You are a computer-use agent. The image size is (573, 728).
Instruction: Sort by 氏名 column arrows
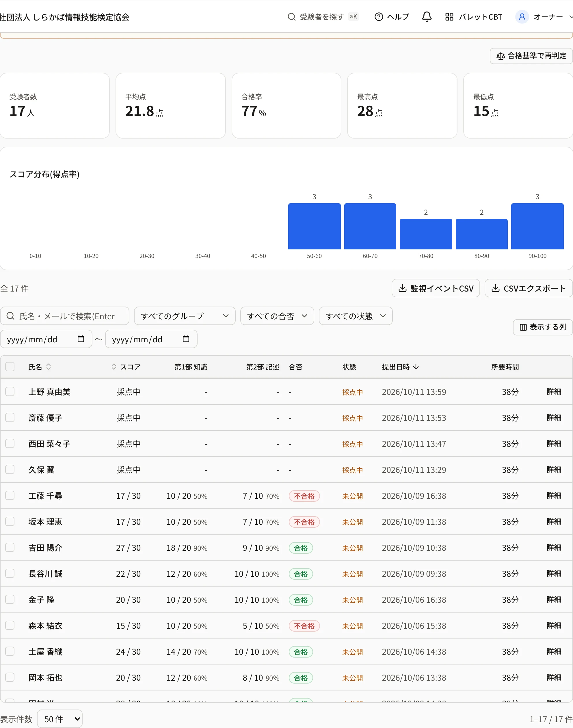click(49, 367)
